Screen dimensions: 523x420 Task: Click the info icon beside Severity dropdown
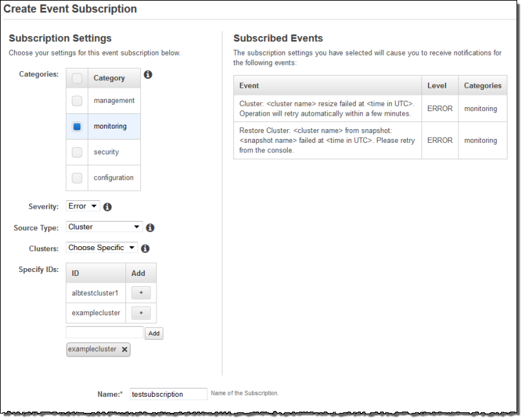(x=107, y=207)
